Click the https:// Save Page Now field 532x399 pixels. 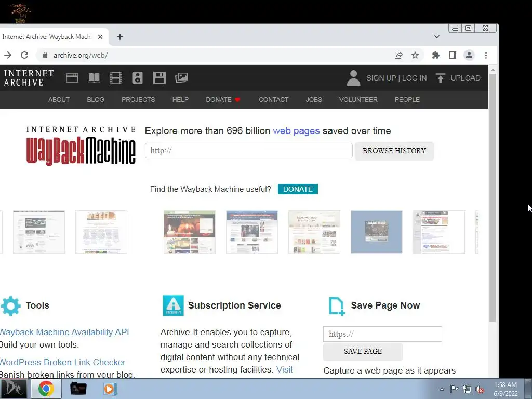[382, 334]
